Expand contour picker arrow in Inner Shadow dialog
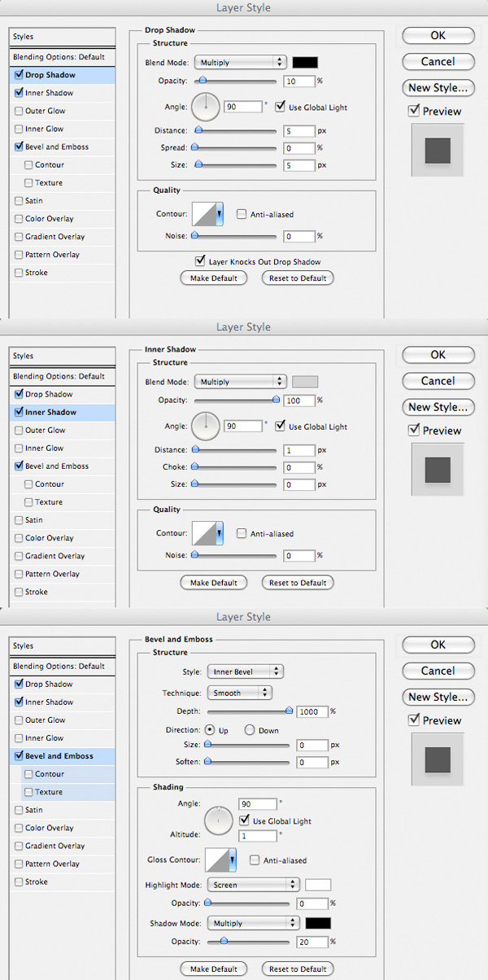This screenshot has width=488, height=980. pyautogui.click(x=220, y=533)
